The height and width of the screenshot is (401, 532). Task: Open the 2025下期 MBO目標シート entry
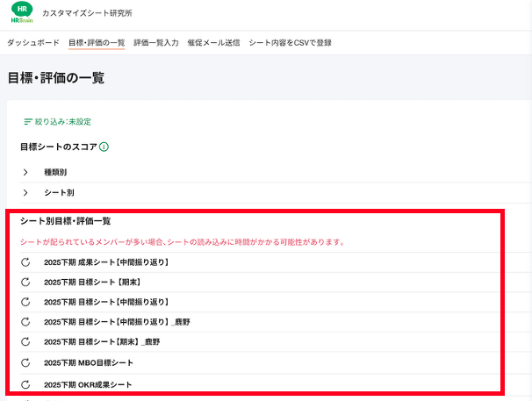(x=89, y=362)
